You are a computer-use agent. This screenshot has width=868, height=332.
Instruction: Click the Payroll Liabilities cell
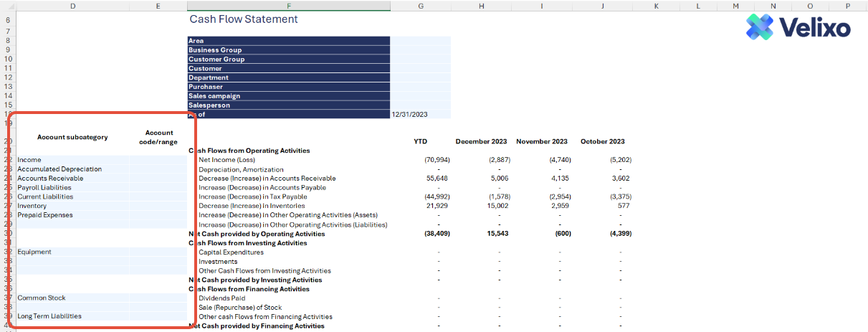(x=73, y=188)
